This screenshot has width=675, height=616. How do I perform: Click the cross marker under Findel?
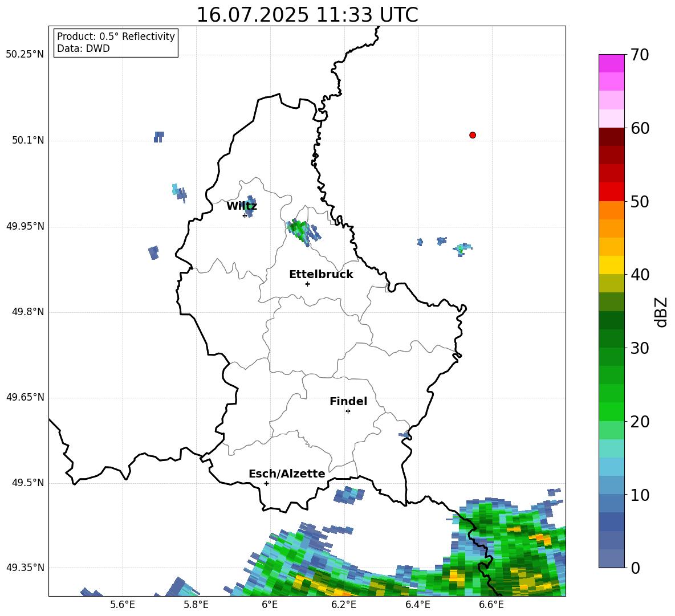click(x=348, y=411)
